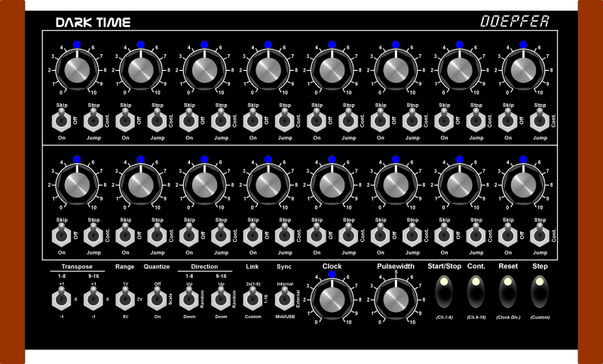Click the Start/Stop button
The height and width of the screenshot is (364, 603).
(x=444, y=292)
